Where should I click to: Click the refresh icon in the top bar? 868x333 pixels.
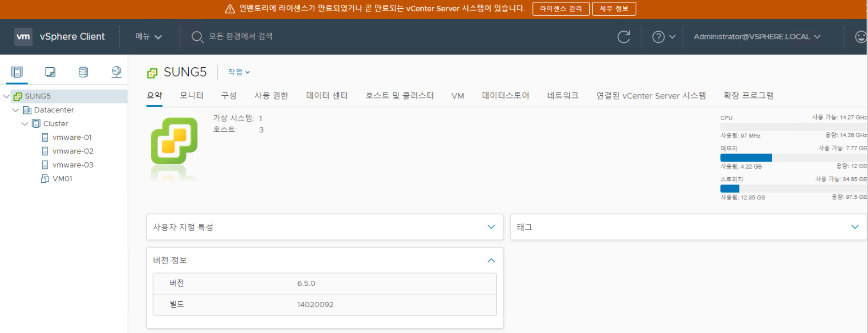(x=624, y=37)
